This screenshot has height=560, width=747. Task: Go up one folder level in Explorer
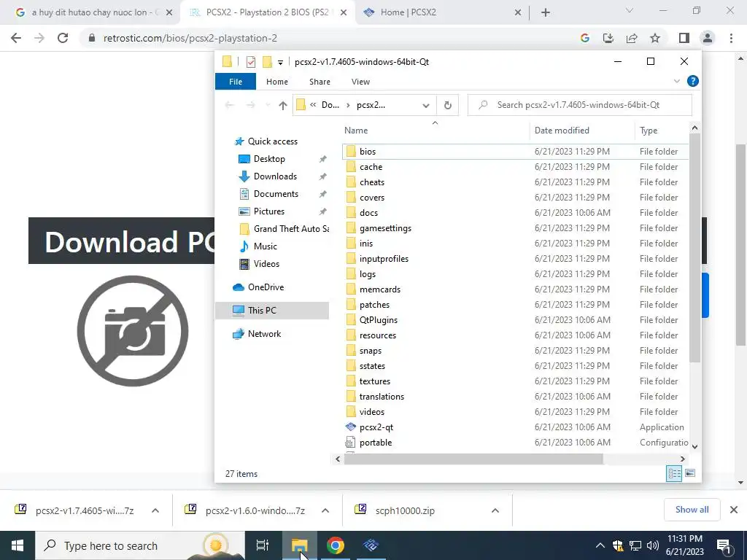click(x=283, y=105)
